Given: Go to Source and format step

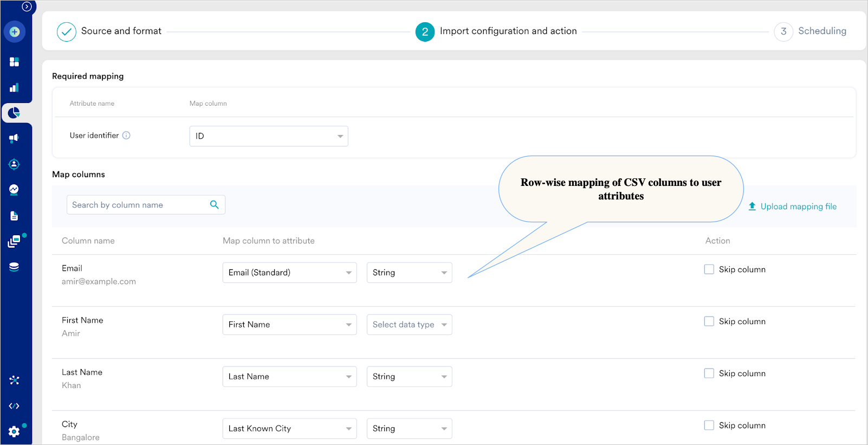Looking at the screenshot, I should point(109,31).
